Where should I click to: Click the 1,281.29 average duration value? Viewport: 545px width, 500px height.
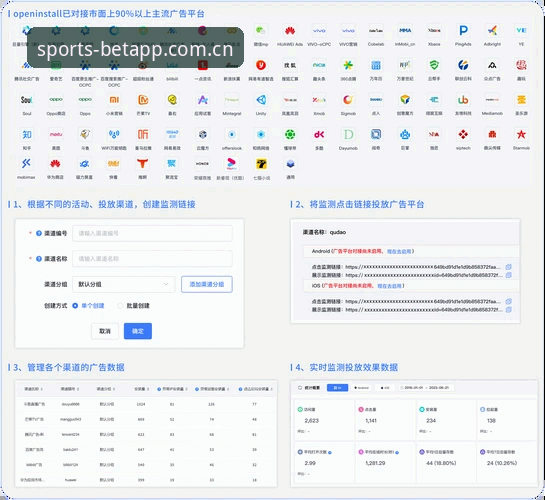tap(375, 463)
